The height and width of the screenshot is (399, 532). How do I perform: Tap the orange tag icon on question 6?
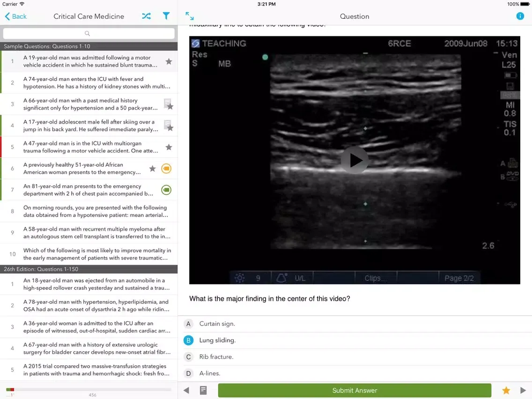coord(166,168)
